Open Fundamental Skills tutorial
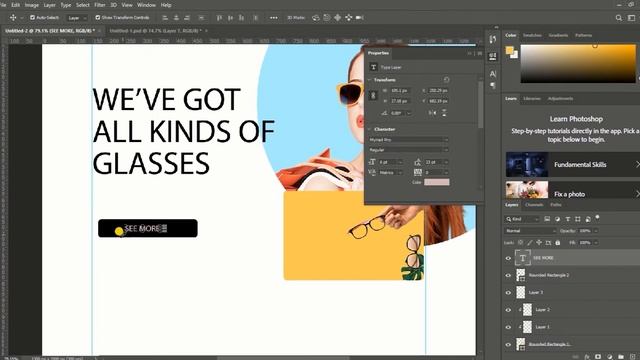This screenshot has width=640, height=360. coord(573,164)
